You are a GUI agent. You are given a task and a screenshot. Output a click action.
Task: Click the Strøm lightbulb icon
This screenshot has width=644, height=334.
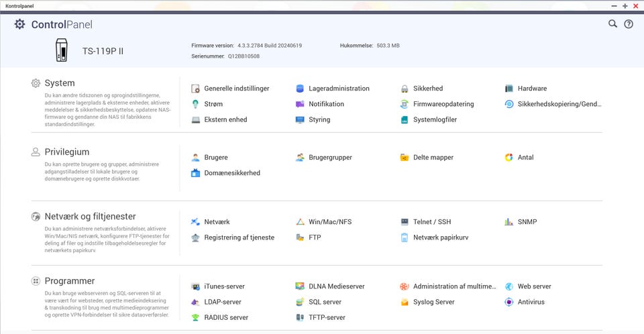195,104
